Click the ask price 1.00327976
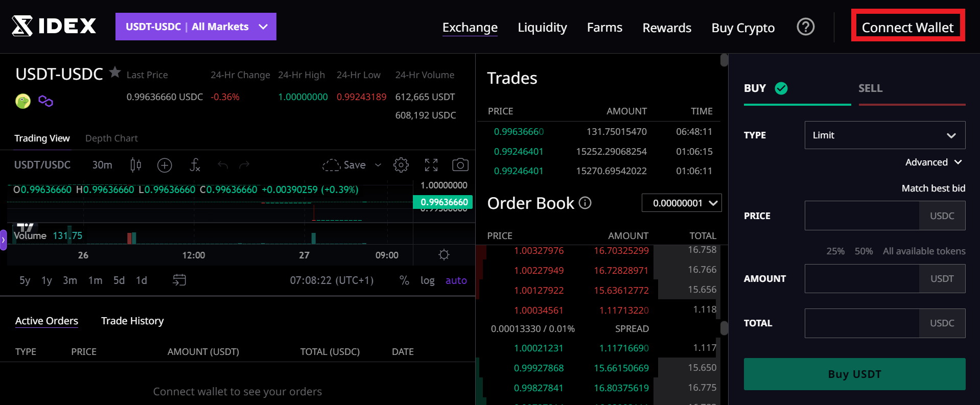This screenshot has height=405, width=980. pos(539,251)
